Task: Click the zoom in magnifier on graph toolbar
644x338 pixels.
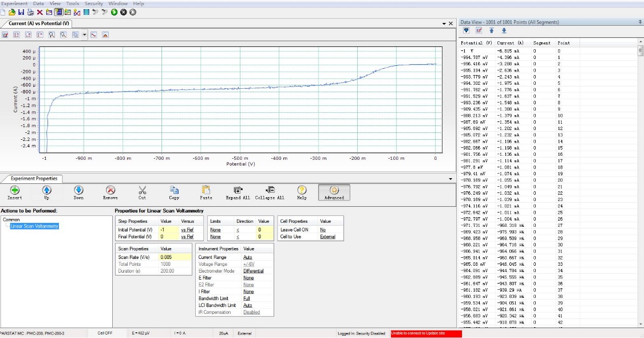Action: point(52,35)
